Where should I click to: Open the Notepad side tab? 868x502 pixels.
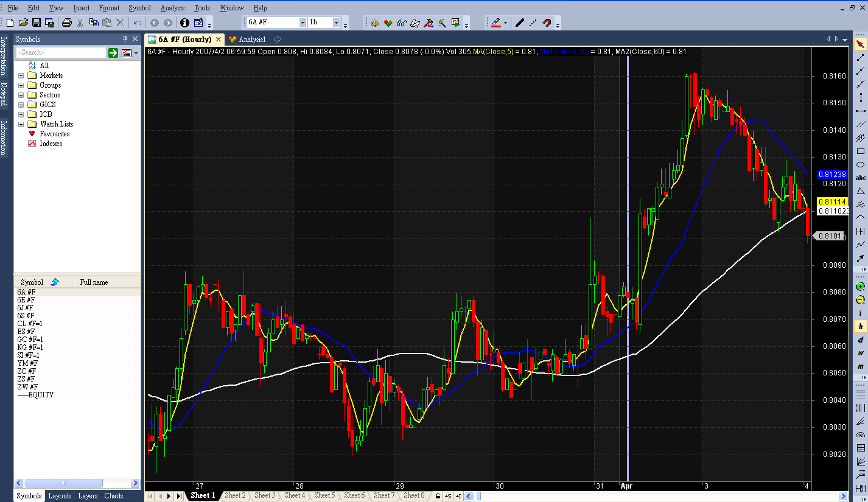point(4,94)
